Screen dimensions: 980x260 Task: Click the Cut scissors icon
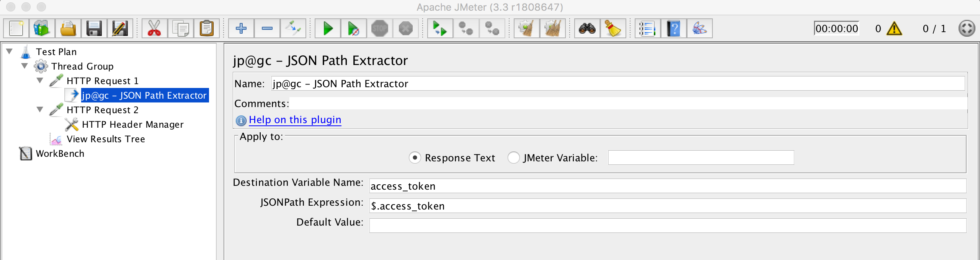(x=154, y=29)
